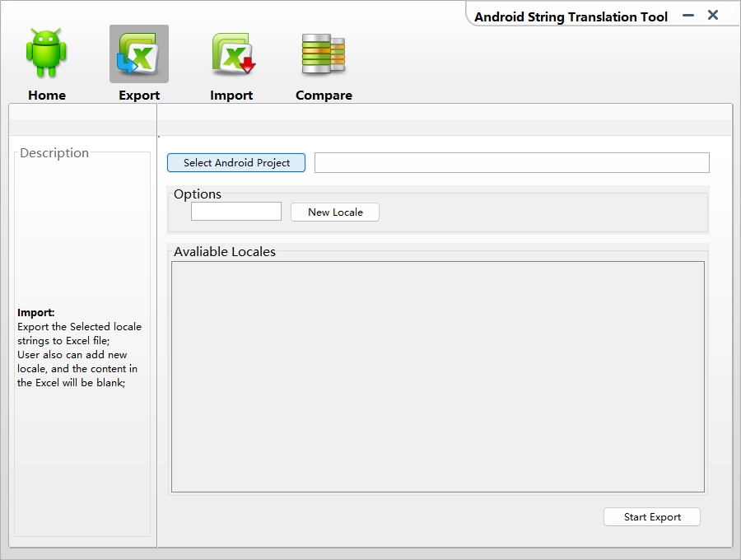Minimize the Android String Translation Tool window
This screenshot has height=560, width=741.
point(688,16)
